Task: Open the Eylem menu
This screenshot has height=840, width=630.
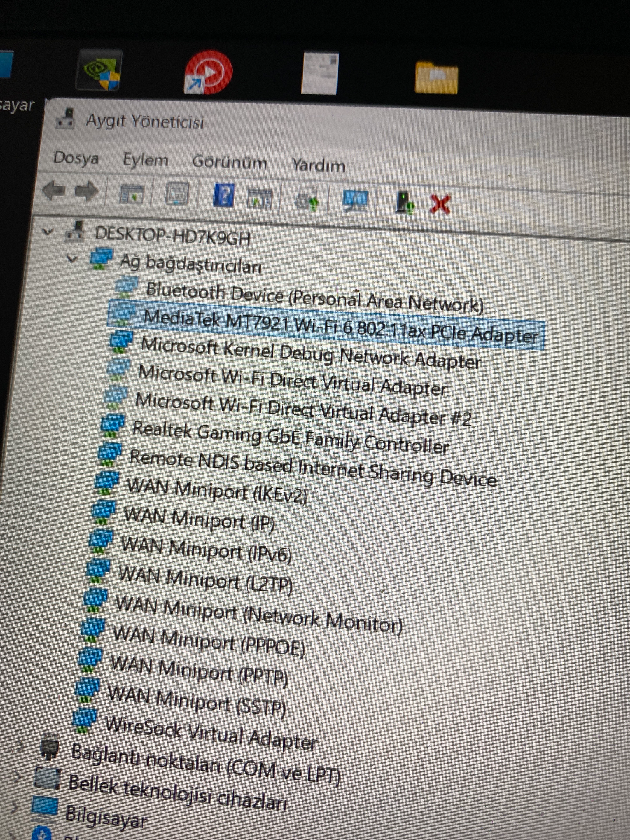Action: [145, 160]
